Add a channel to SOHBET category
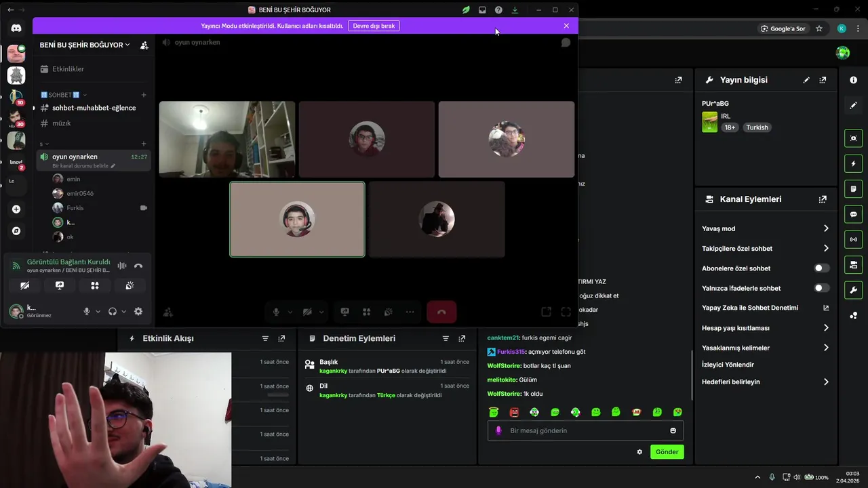The image size is (868, 488). coord(144,95)
